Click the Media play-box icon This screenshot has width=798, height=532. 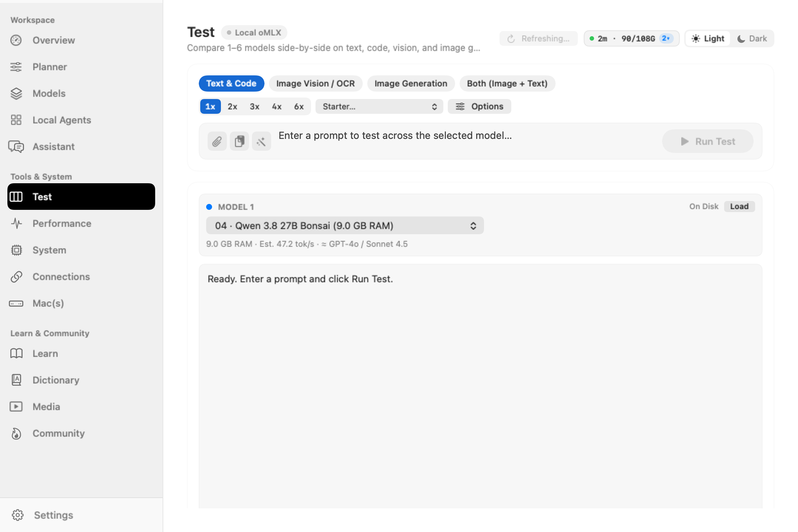pyautogui.click(x=16, y=407)
